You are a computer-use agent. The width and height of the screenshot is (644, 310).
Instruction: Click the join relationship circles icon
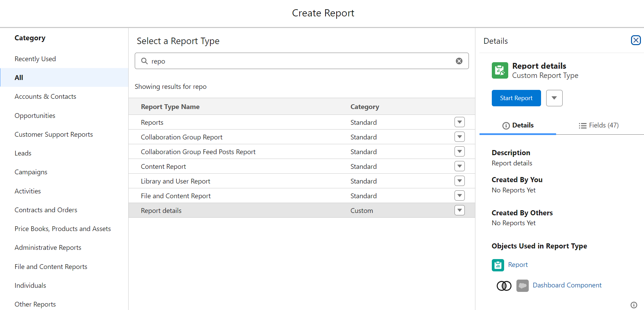pos(504,286)
